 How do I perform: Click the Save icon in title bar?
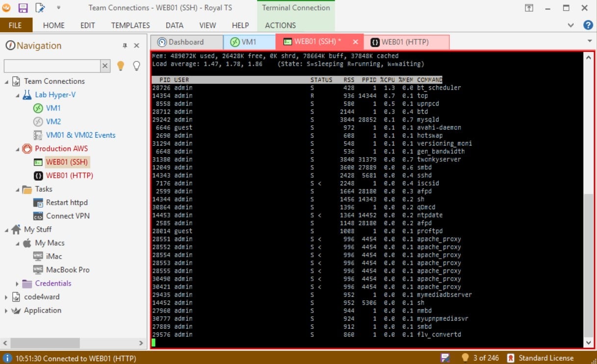pos(23,8)
